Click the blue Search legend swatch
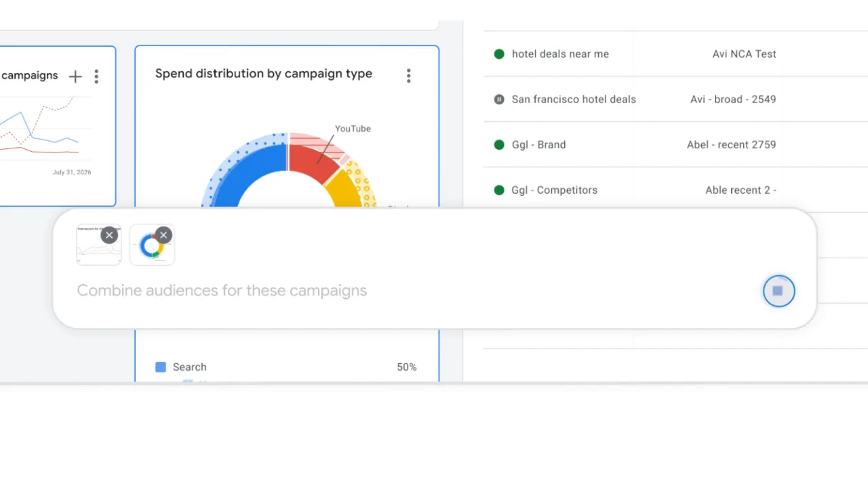This screenshot has width=868, height=488. (x=161, y=367)
